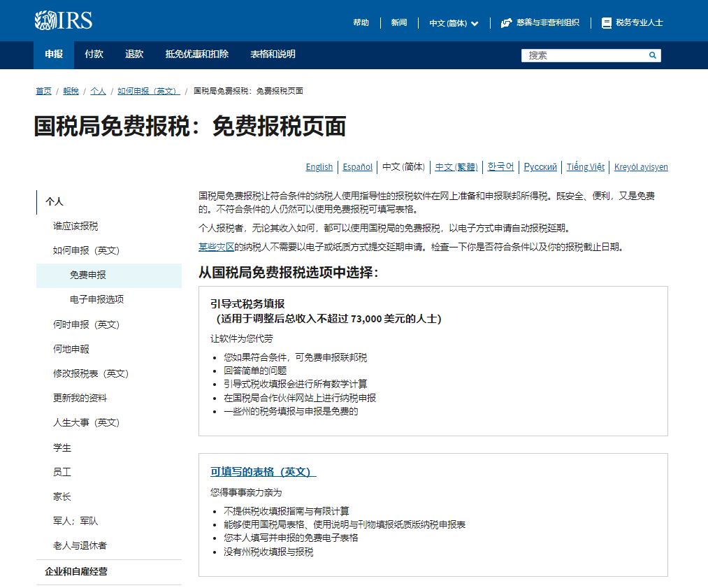Switch page language to Kreyòl ayisyen
The height and width of the screenshot is (588, 708).
[641, 167]
